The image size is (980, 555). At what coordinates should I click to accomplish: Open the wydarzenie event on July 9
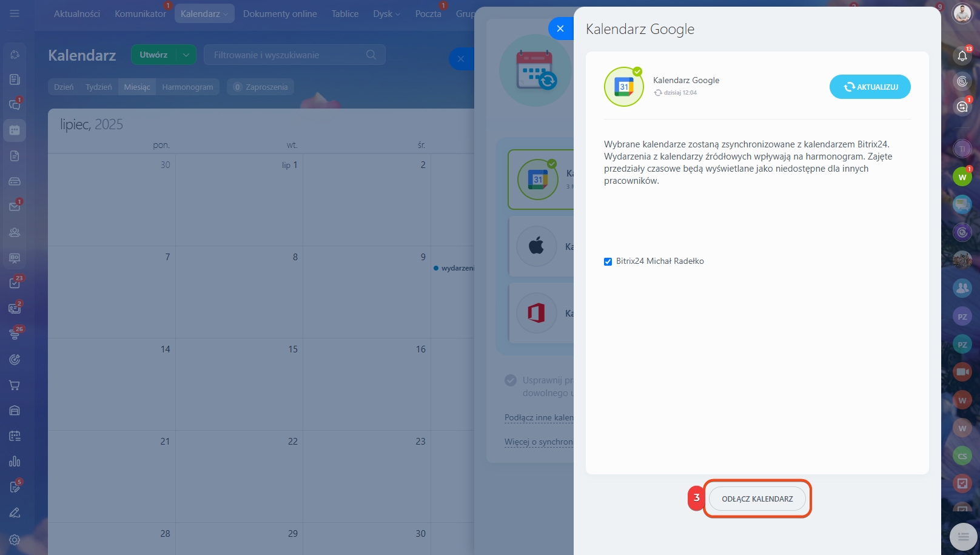(x=455, y=268)
